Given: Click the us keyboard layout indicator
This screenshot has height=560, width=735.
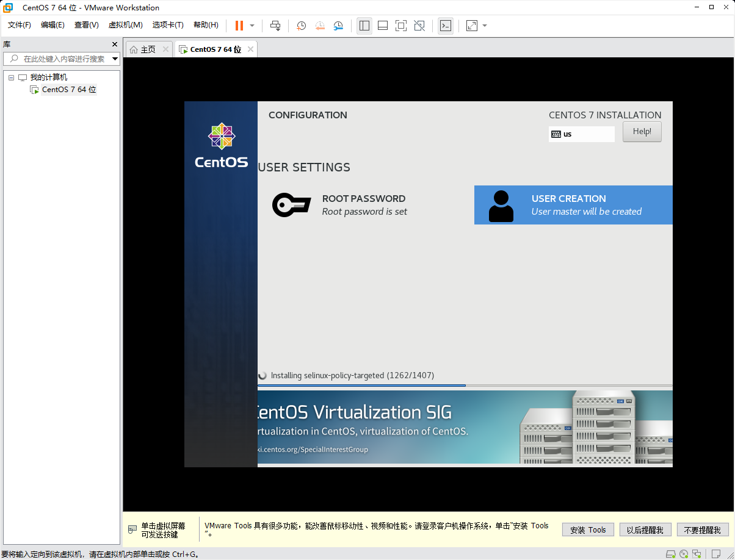Looking at the screenshot, I should coord(581,134).
